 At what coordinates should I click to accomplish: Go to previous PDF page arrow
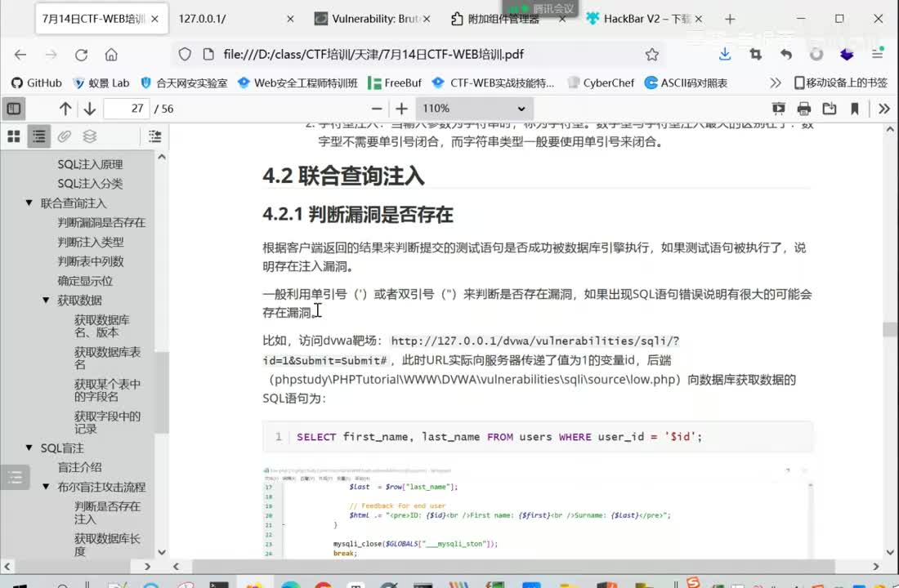point(65,109)
